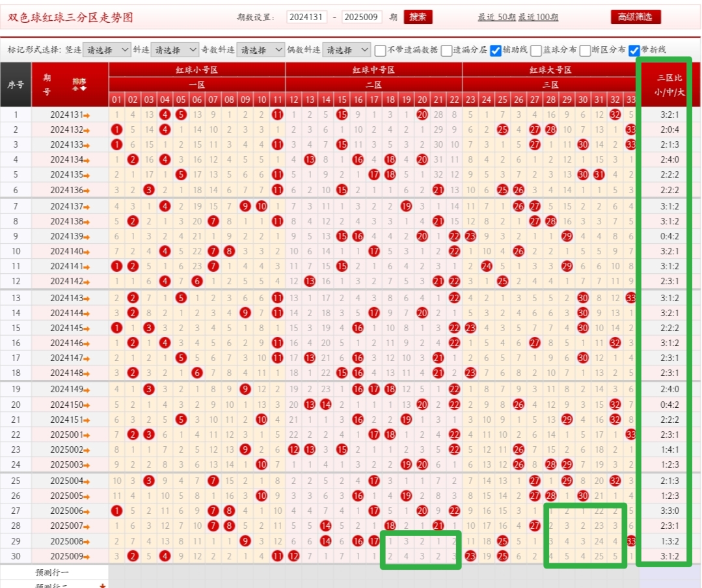Check the 断区分布 checkbox
This screenshot has height=588, width=702.
585,50
